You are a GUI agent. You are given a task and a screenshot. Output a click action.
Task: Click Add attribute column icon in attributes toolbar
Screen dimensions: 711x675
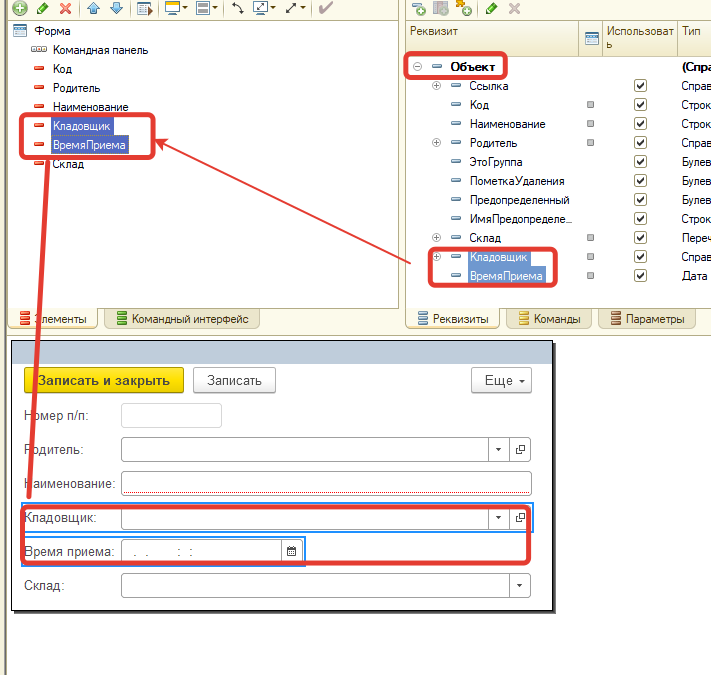pyautogui.click(x=441, y=8)
